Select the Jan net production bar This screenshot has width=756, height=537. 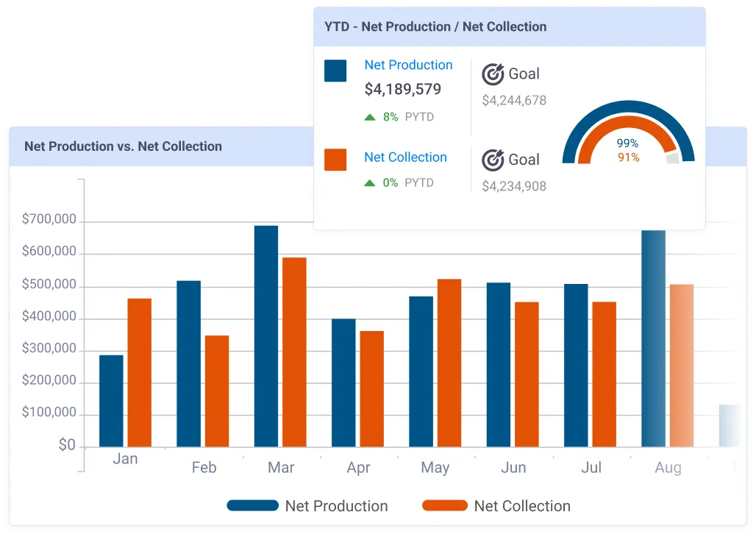[111, 401]
